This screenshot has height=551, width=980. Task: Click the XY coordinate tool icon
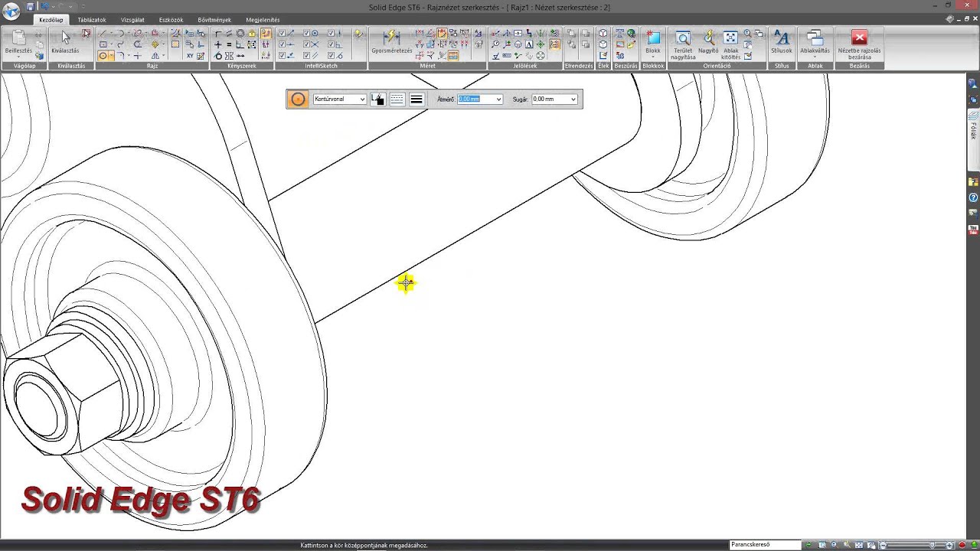(190, 56)
